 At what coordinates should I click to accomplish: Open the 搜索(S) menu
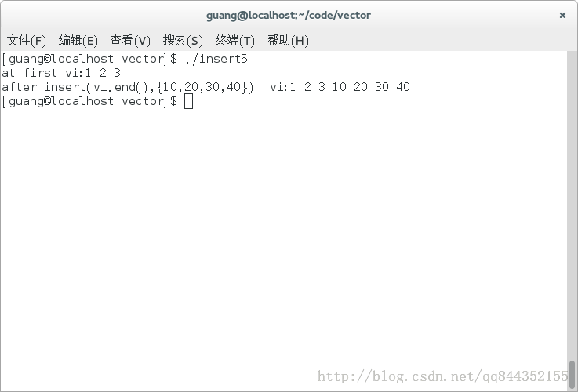(183, 41)
